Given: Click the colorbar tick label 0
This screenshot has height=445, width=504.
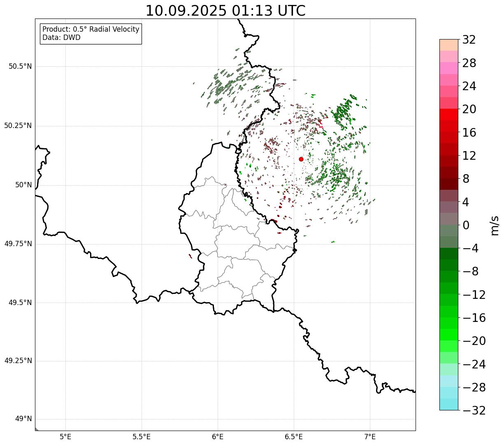Looking at the screenshot, I should pyautogui.click(x=466, y=225).
